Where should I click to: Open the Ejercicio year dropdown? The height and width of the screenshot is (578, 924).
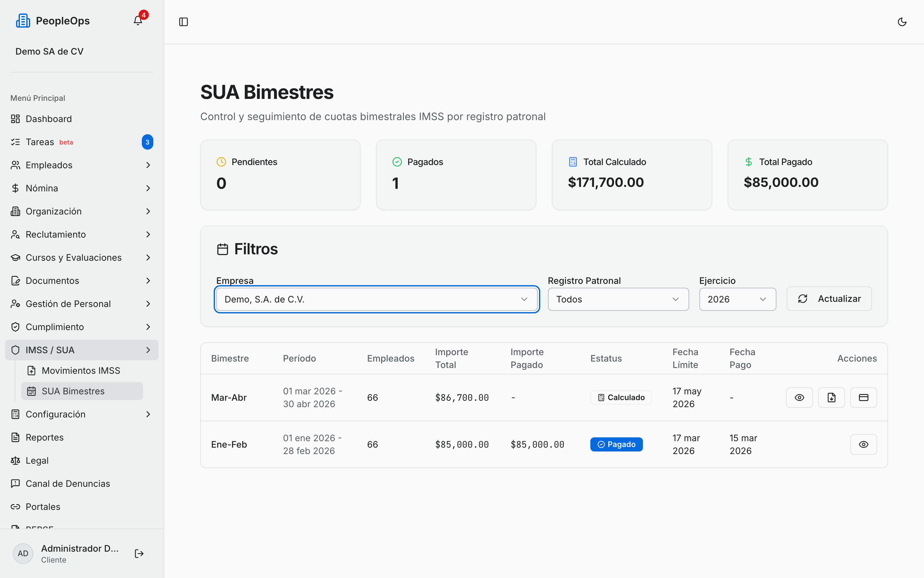pyautogui.click(x=737, y=299)
